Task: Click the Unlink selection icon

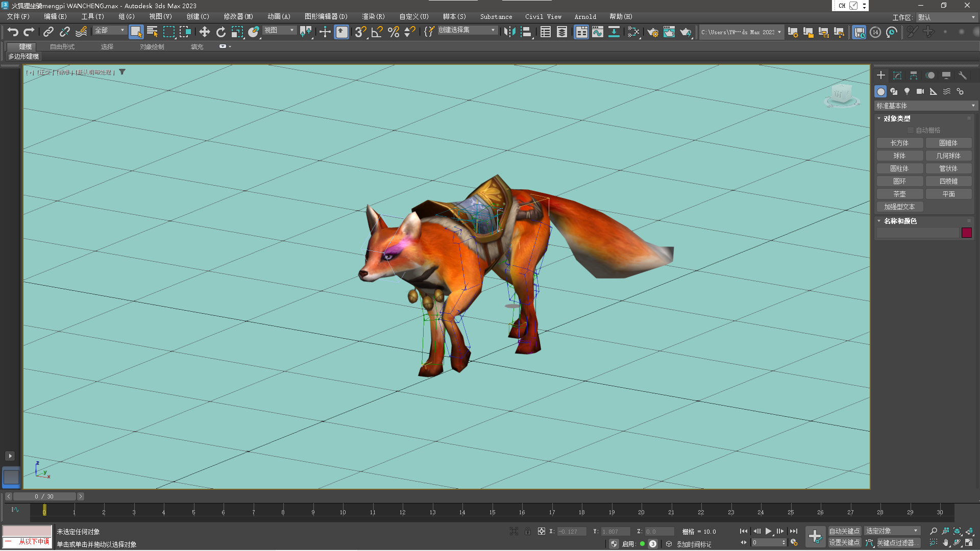Action: tap(64, 32)
